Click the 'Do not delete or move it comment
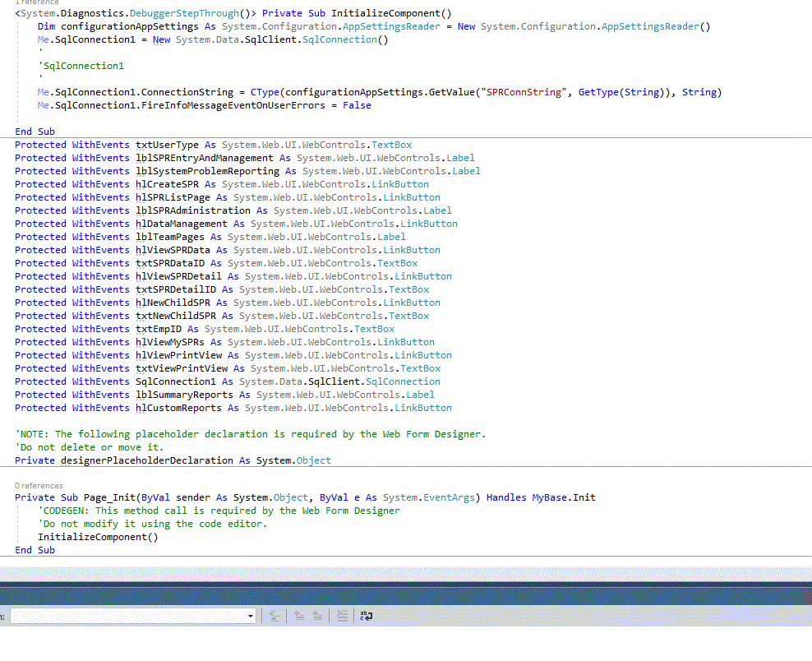The width and height of the screenshot is (812, 661). [89, 447]
